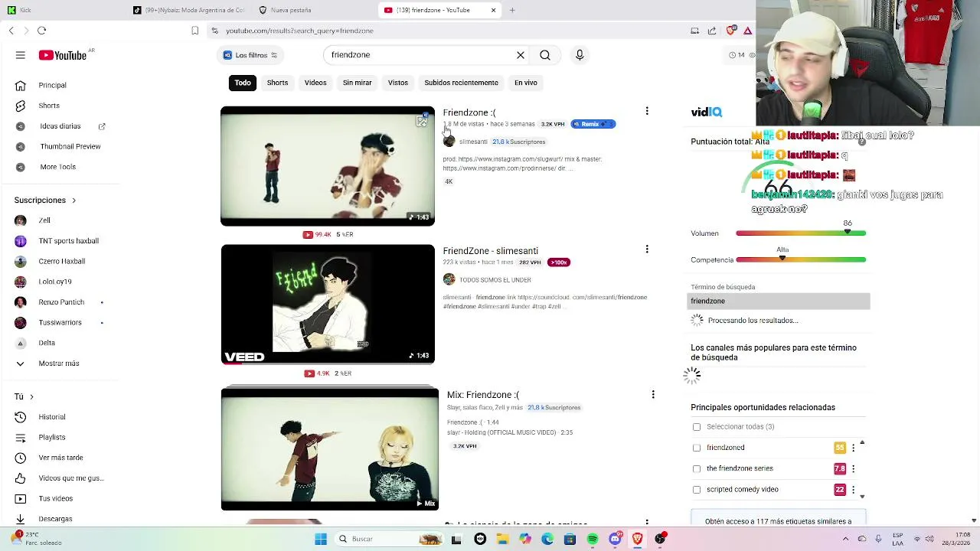Open Renzo Pantich channel
980x551 pixels.
61,302
